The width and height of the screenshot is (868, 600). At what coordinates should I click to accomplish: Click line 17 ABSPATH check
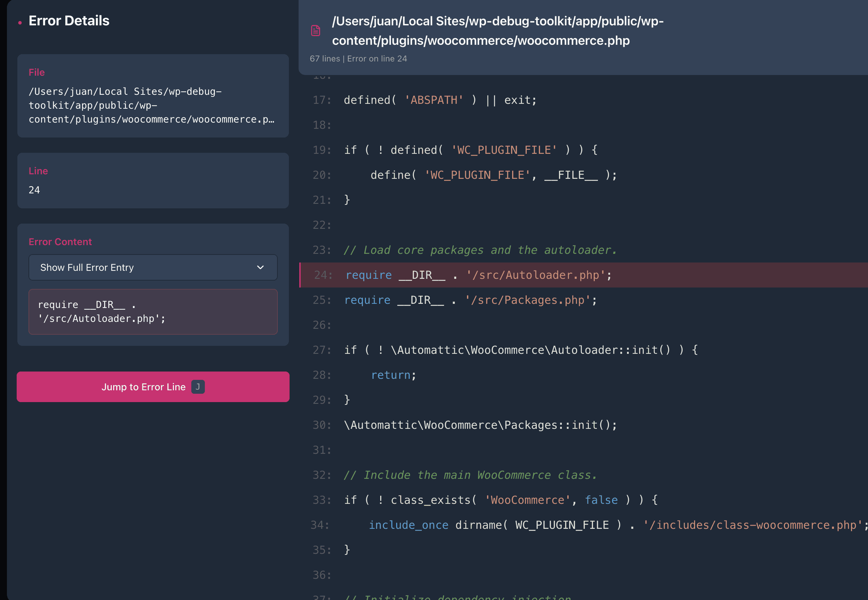pyautogui.click(x=440, y=100)
